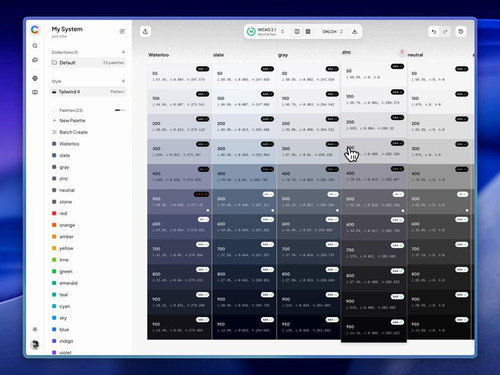Toggle the small switch right of Palettes (23)
The height and width of the screenshot is (375, 500).
(120, 110)
